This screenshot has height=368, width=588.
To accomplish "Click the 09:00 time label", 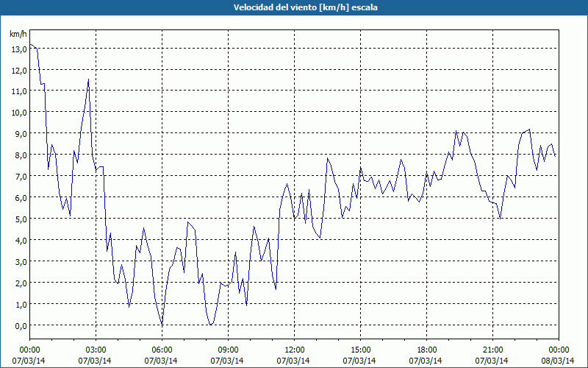I will pos(228,350).
